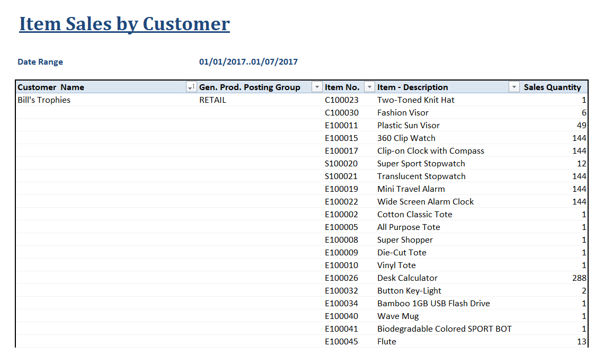
Task: Select the Desk Calculator quantity 288
Action: (579, 278)
